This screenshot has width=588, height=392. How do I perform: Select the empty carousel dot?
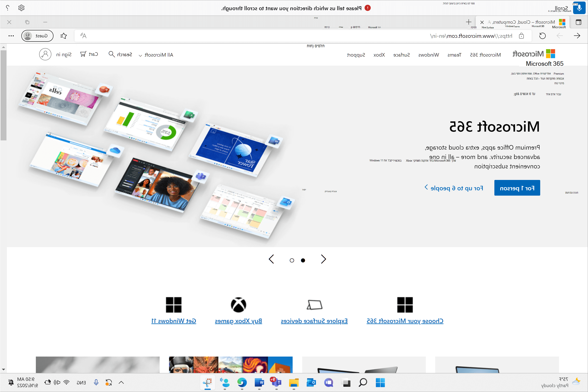[292, 260]
